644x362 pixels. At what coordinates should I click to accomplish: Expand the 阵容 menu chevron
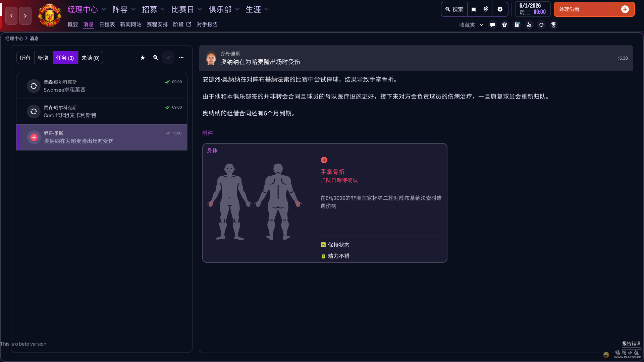point(133,9)
